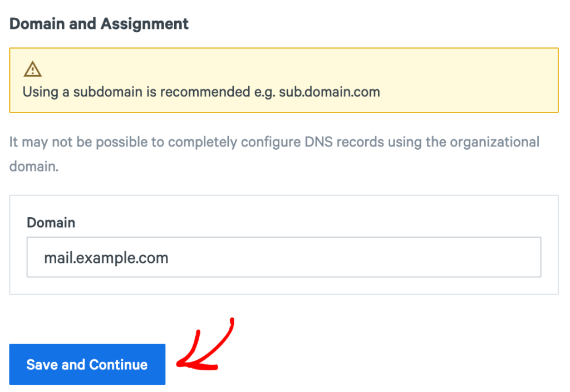Click the caution symbol above the subdomain notice
Screen dimensions: 570x392
click(x=32, y=68)
